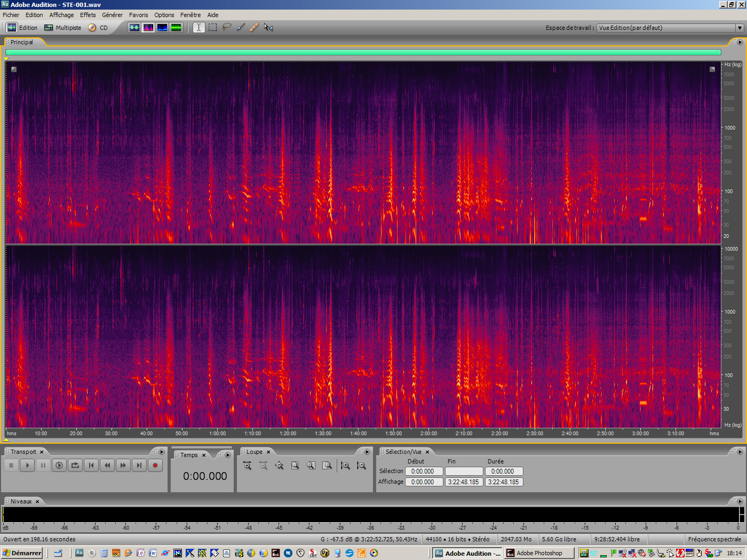
Task: Select the lasso selection tool
Action: [x=226, y=27]
